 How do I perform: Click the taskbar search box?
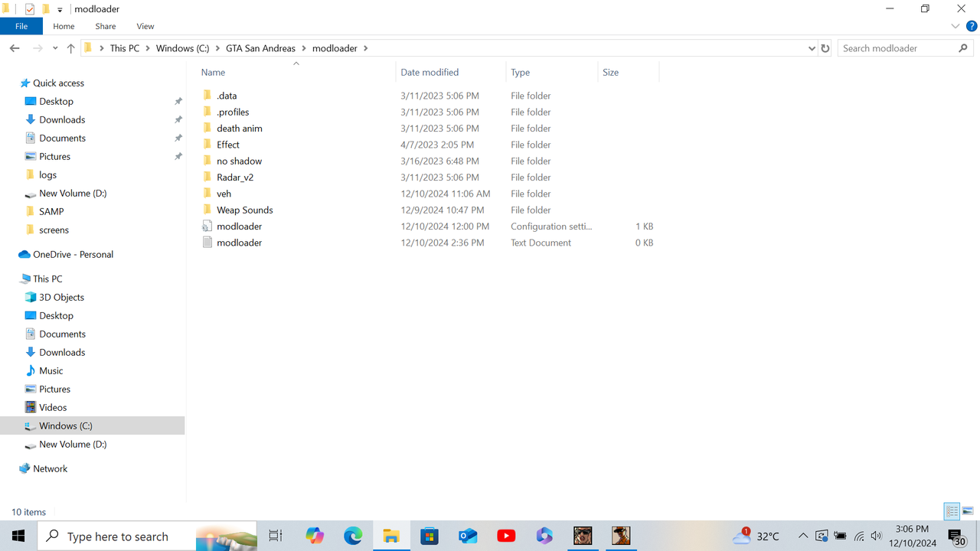(x=147, y=536)
